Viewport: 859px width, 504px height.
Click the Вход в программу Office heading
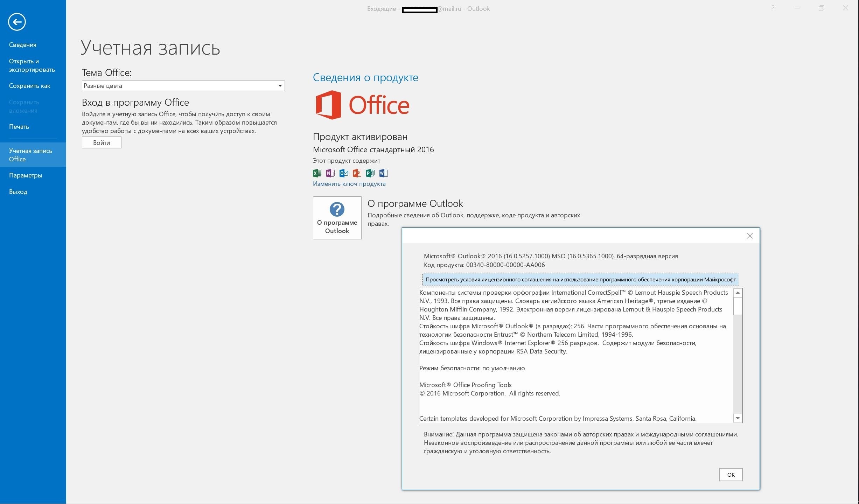click(x=135, y=103)
